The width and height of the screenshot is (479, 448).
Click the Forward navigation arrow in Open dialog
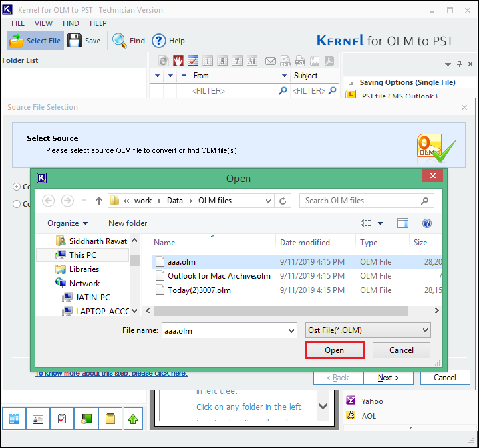[68, 201]
